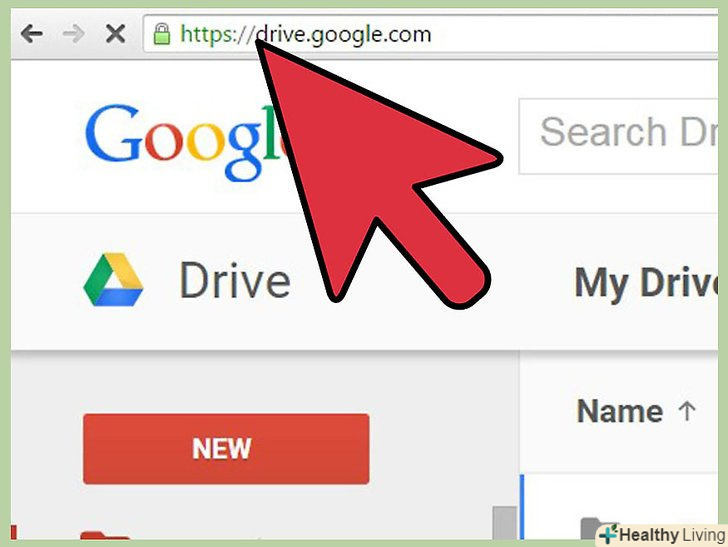Viewport: 728px width, 547px height.
Task: Click the green plus Healthy Living icon
Action: pyautogui.click(x=608, y=535)
